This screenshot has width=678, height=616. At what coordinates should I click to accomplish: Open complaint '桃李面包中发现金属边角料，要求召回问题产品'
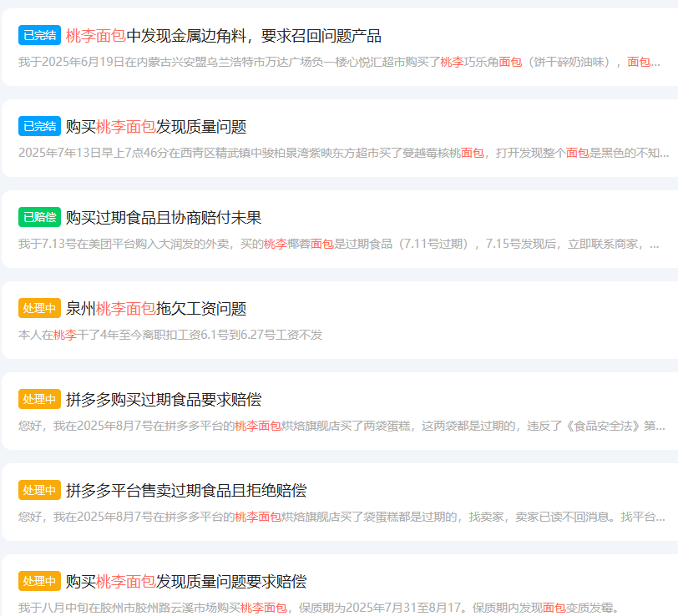(x=223, y=36)
